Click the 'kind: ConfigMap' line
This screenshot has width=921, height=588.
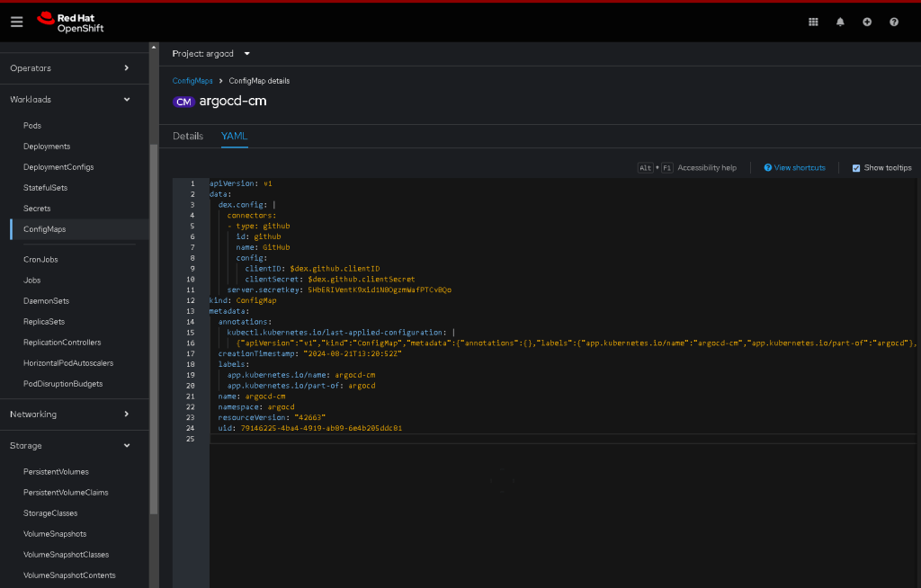[x=243, y=300]
